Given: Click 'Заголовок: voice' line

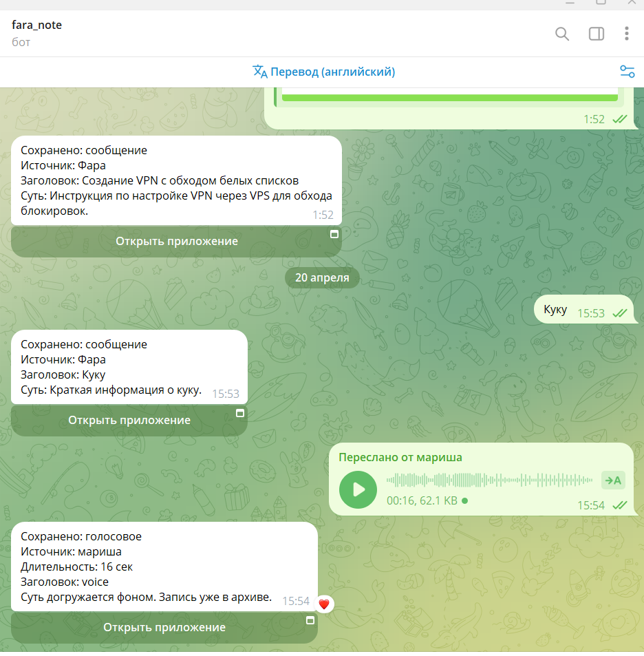Looking at the screenshot, I should [x=65, y=582].
